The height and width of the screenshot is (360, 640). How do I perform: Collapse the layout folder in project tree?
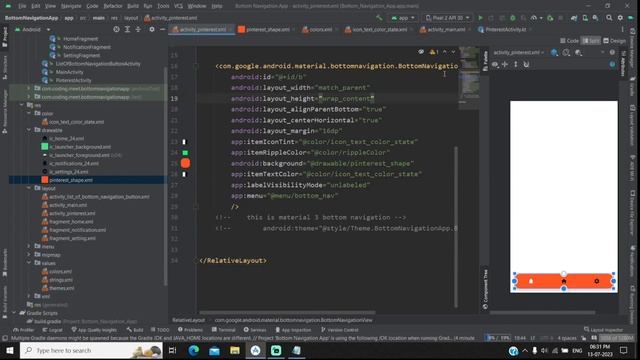[29, 188]
